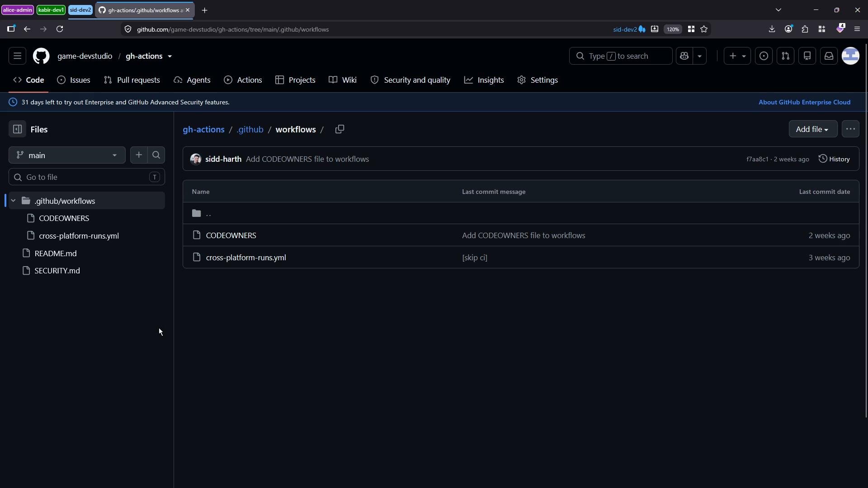Reset the 120% zoom level indicator
The width and height of the screenshot is (868, 488).
click(x=673, y=29)
